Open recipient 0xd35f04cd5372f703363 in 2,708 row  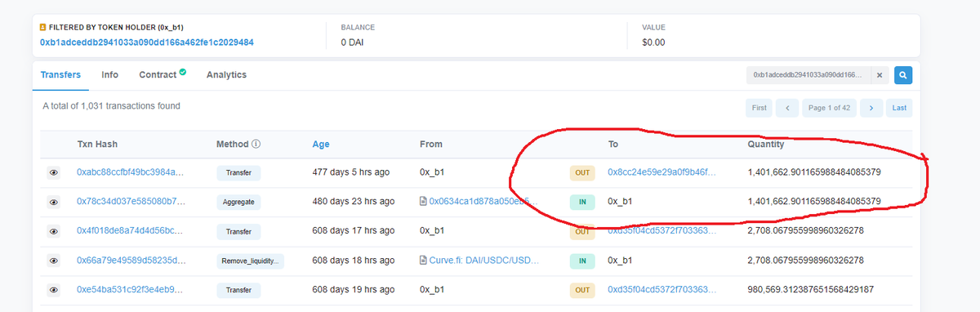point(662,231)
